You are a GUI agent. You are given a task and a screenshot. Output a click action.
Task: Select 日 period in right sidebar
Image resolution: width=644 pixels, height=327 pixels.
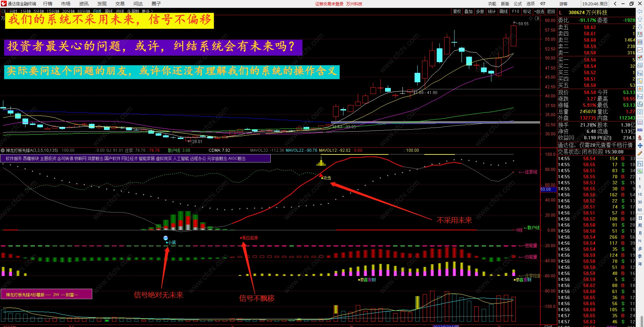(x=640, y=218)
